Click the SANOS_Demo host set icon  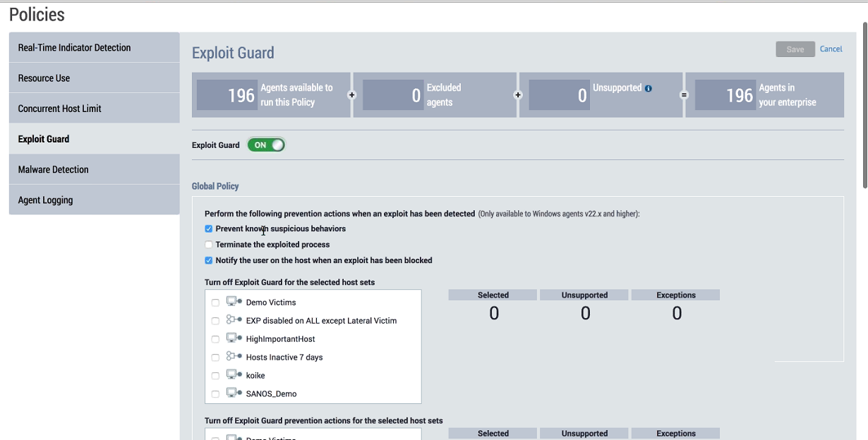pyautogui.click(x=234, y=393)
